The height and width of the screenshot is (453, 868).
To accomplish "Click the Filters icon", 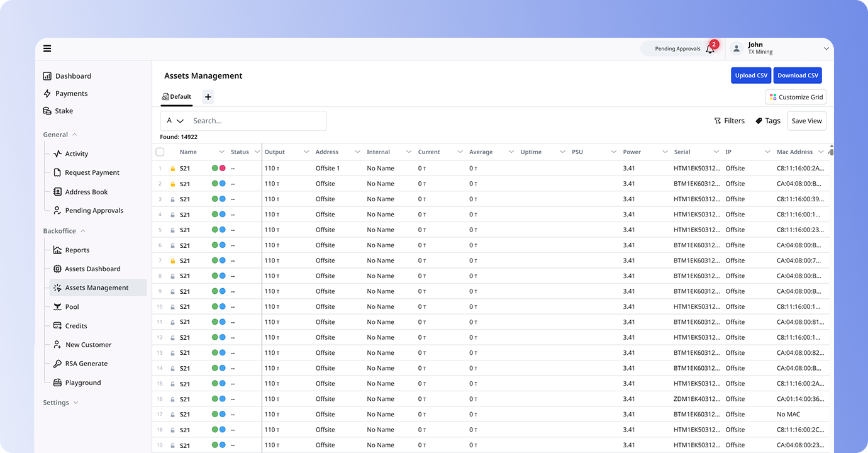I will pos(718,121).
